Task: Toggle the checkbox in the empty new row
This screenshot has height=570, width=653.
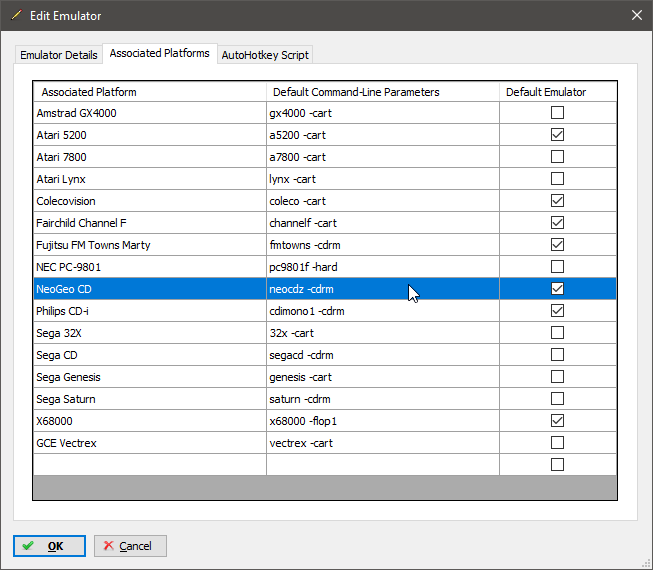Action: [557, 465]
